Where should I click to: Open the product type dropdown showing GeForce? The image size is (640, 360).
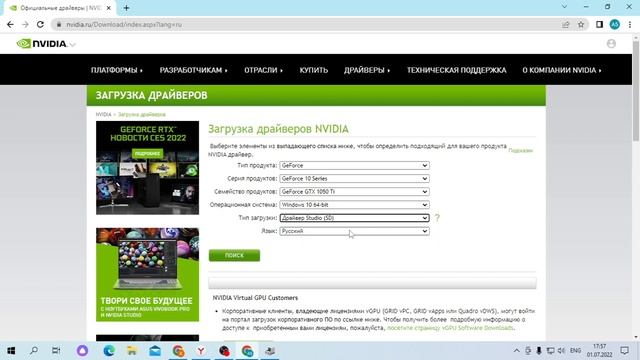[x=354, y=165]
